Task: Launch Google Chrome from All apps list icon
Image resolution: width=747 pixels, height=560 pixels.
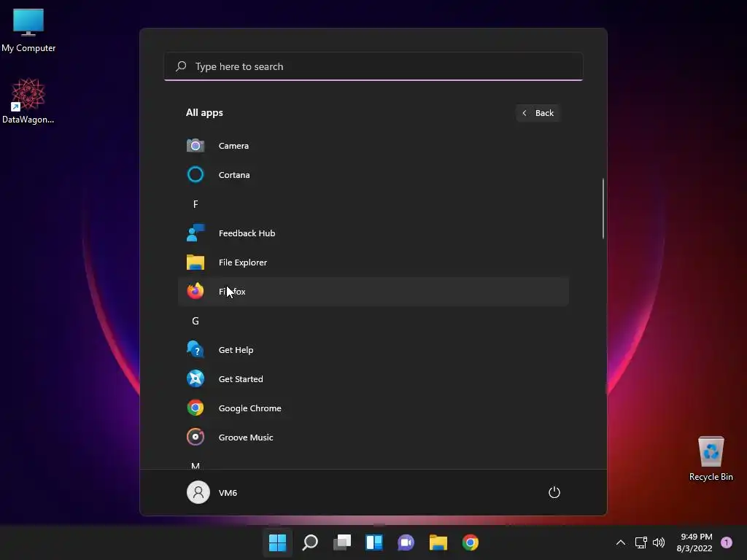Action: [x=196, y=408]
